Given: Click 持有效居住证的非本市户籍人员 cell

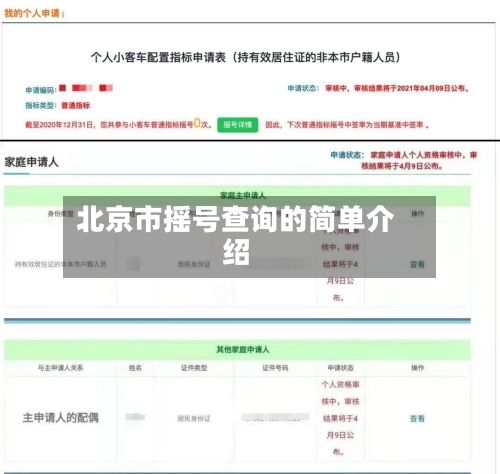Looking at the screenshot, I should [x=60, y=264].
